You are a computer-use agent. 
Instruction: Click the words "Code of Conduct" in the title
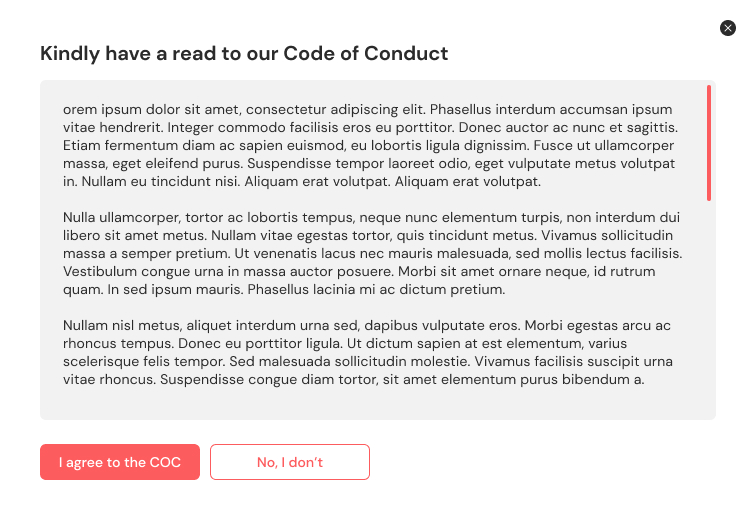click(x=365, y=53)
